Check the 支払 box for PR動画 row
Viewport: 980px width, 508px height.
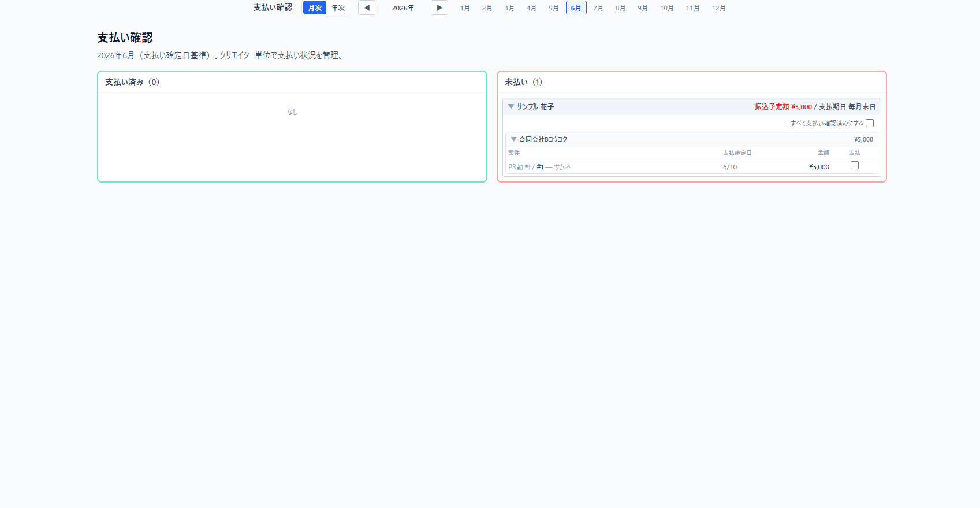coord(855,165)
